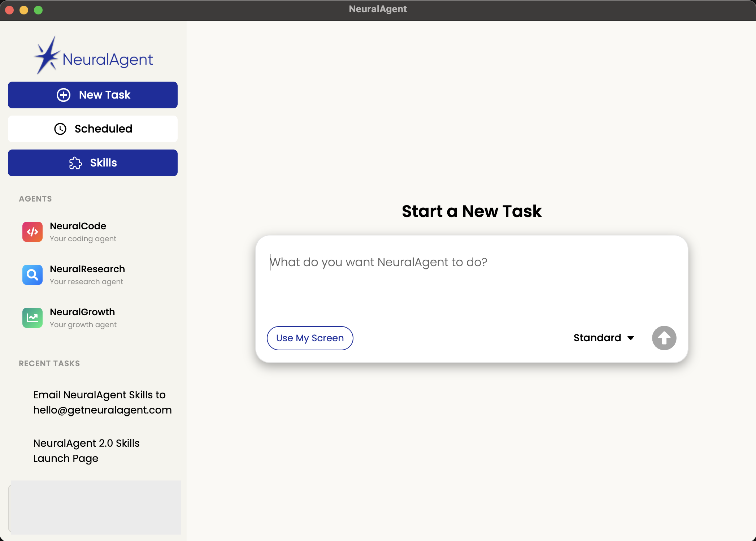Open the Standard mode dropdown
The height and width of the screenshot is (541, 756).
(603, 338)
